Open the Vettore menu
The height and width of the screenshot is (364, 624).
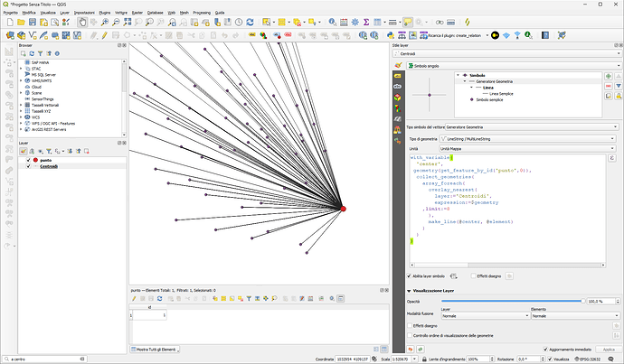coord(121,13)
